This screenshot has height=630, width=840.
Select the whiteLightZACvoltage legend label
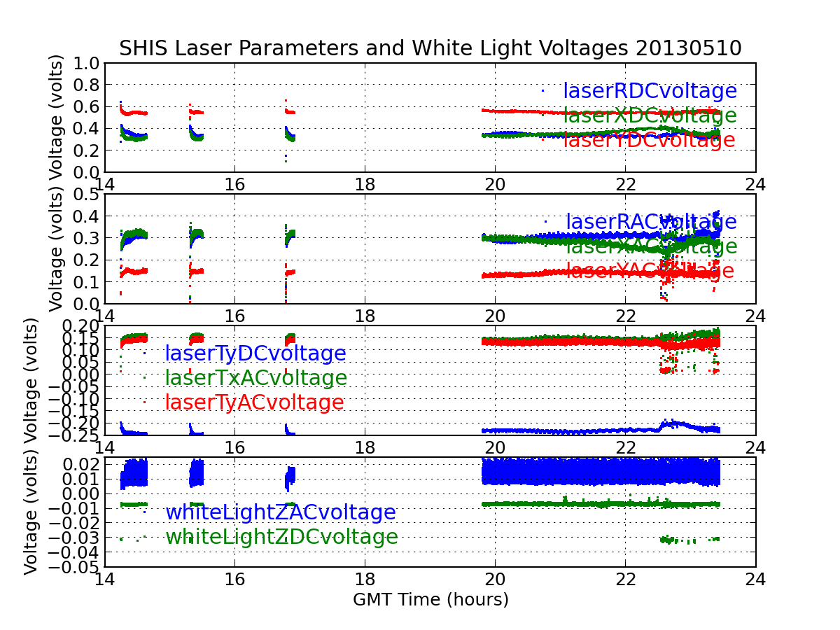pos(280,512)
